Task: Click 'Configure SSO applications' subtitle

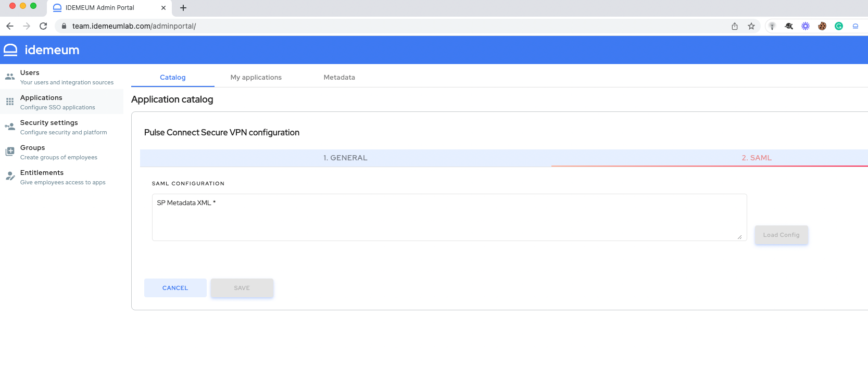Action: coord(58,107)
